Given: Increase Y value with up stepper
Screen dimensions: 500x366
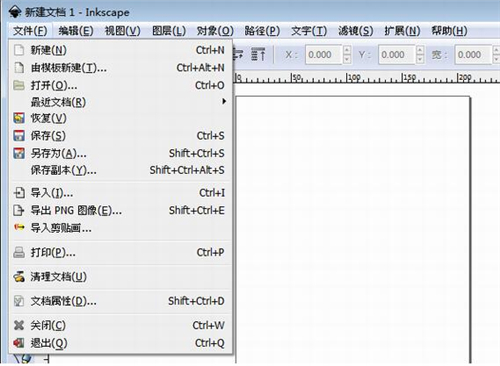Looking at the screenshot, I should [420, 50].
